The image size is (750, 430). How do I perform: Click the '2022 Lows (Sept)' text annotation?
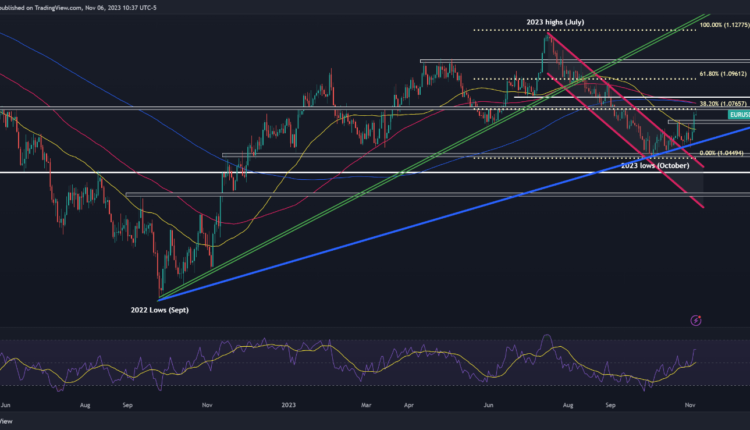[x=159, y=311]
